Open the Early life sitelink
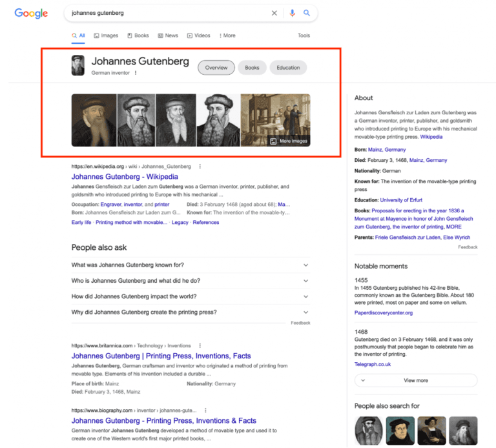 coord(81,222)
